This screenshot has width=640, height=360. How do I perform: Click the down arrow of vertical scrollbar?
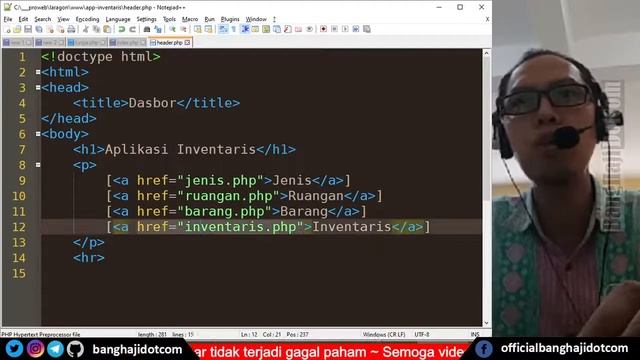click(x=487, y=322)
